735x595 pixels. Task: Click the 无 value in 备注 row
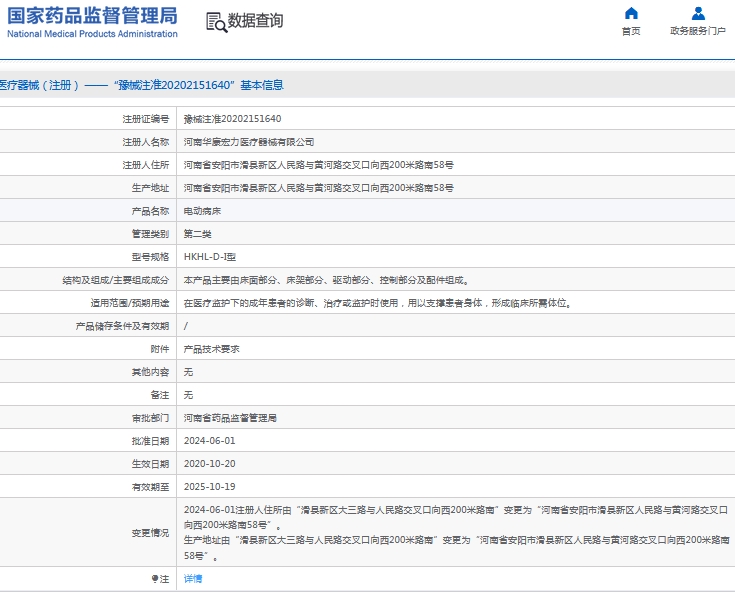coord(188,395)
